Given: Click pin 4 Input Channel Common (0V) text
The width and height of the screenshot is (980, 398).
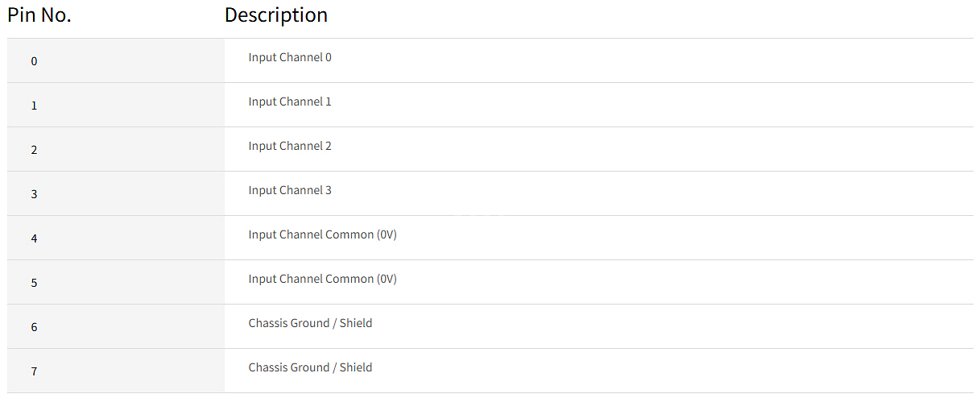Looking at the screenshot, I should click(323, 234).
